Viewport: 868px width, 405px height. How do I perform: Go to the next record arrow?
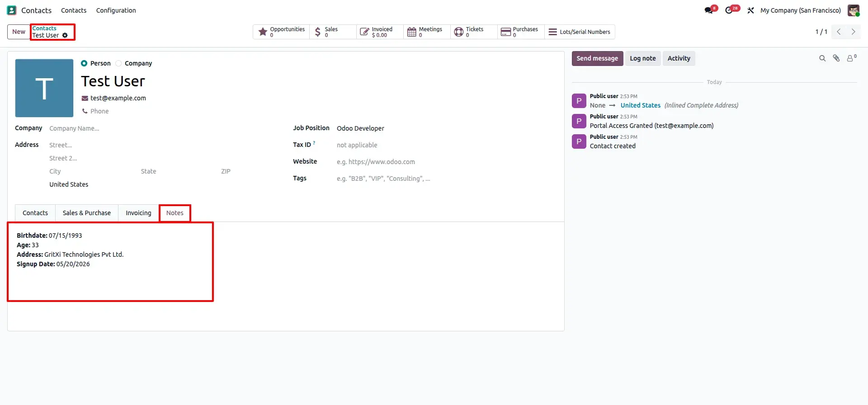click(853, 32)
